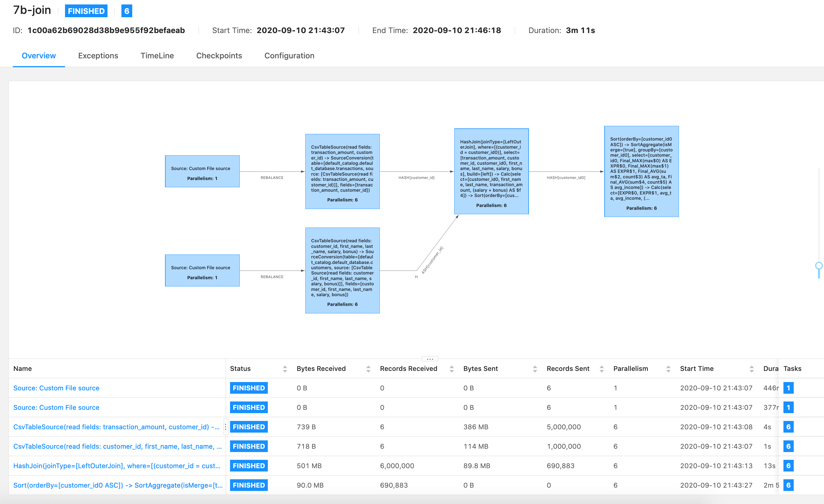Image resolution: width=824 pixels, height=504 pixels.
Task: Open the Configuration tab
Action: [289, 56]
